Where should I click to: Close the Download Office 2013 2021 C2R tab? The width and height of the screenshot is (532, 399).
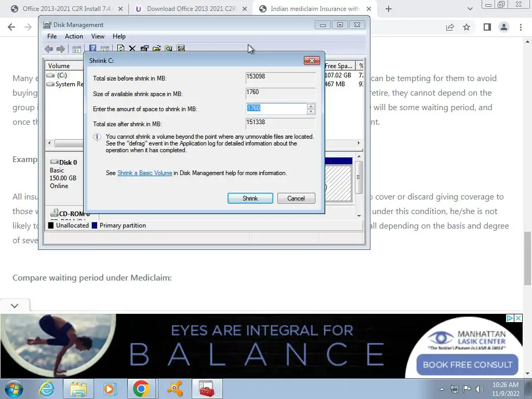tap(245, 9)
